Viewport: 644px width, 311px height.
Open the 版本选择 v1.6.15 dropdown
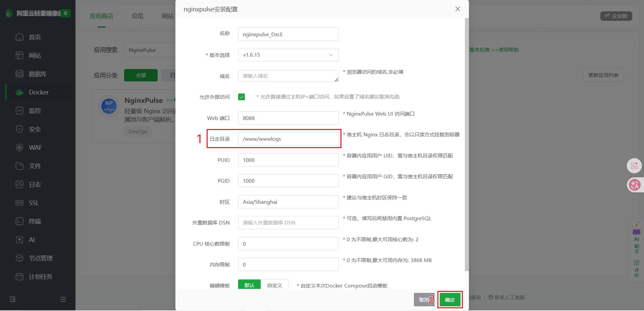[288, 55]
